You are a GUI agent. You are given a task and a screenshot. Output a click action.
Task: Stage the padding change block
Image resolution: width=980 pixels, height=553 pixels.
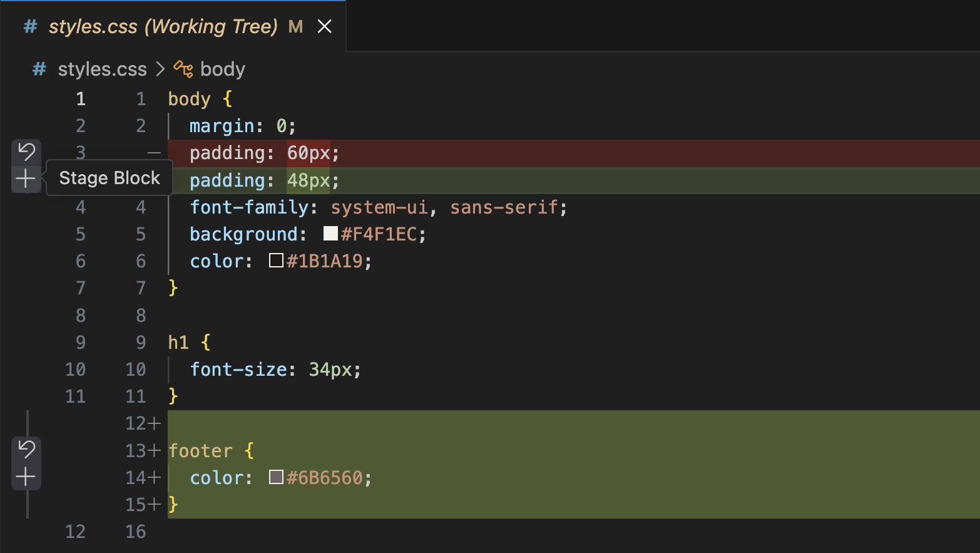point(26,179)
